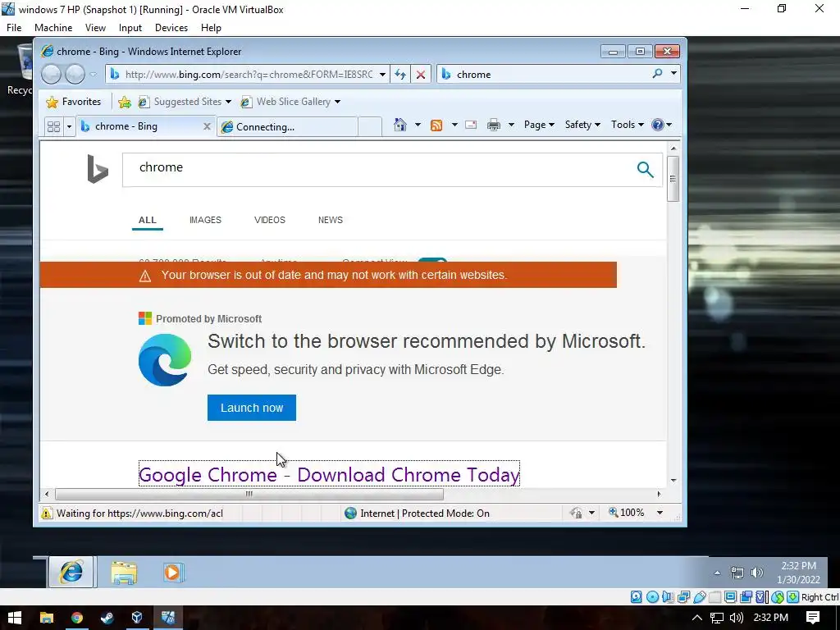Open the Safety menu dropdown
This screenshot has height=630, width=840.
[x=582, y=125]
